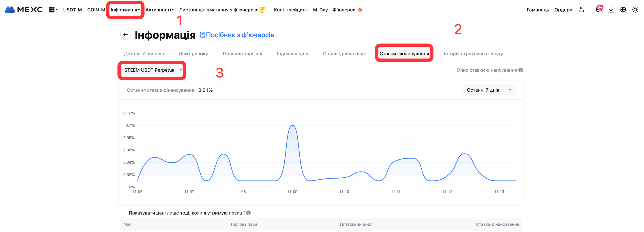Open the STEEM USDT Perpetual pair dropdown
Screen dimensions: 644x232
click(x=152, y=70)
